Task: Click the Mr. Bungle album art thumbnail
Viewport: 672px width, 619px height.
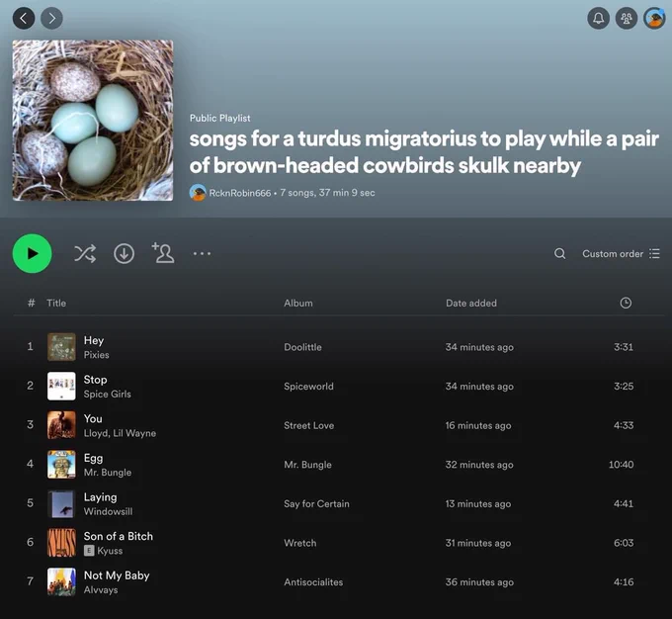Action: click(61, 465)
